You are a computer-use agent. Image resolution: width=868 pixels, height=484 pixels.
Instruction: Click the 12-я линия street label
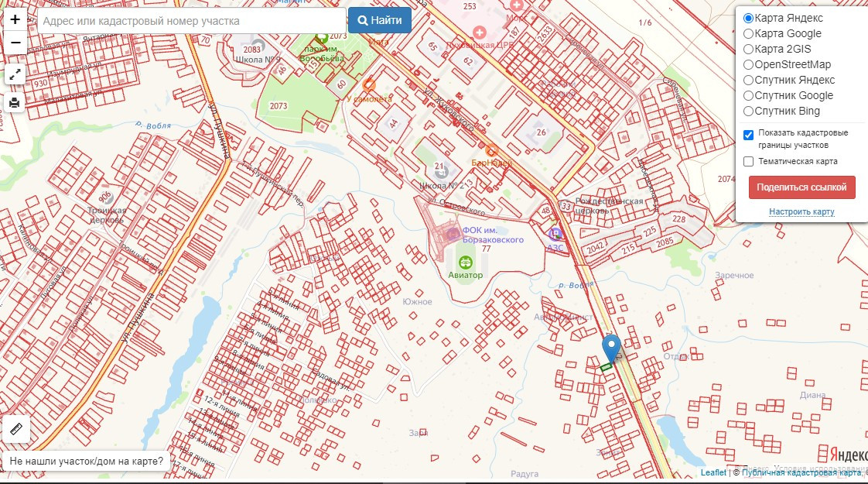221,406
